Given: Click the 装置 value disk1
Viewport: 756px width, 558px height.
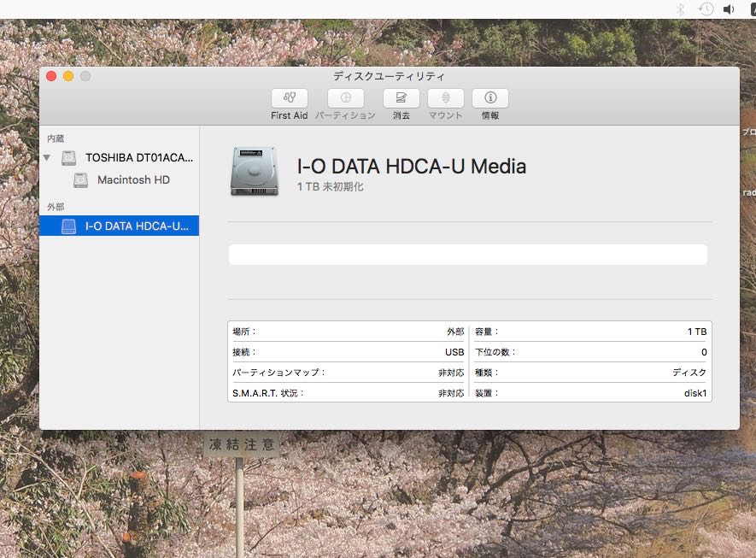Looking at the screenshot, I should point(695,393).
